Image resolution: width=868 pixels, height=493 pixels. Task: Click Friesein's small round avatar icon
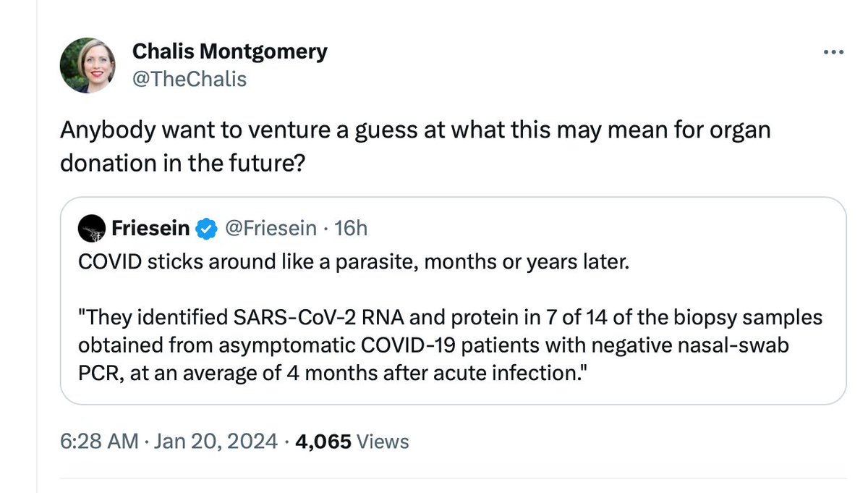point(93,229)
